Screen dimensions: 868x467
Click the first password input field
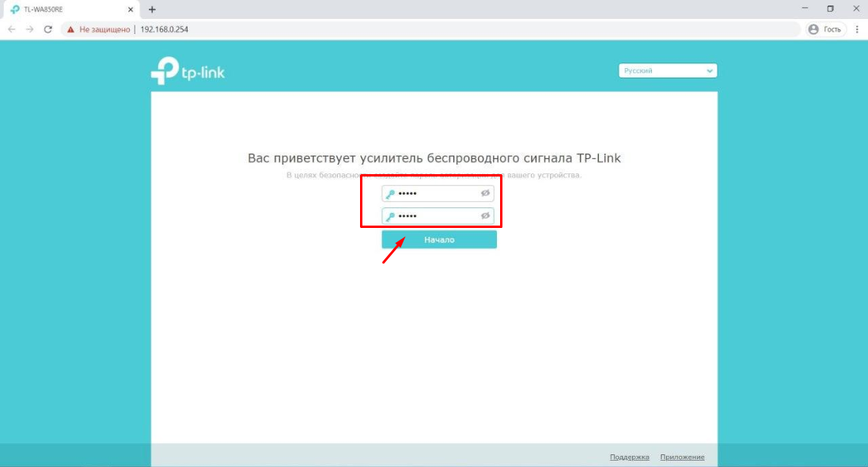(x=438, y=193)
